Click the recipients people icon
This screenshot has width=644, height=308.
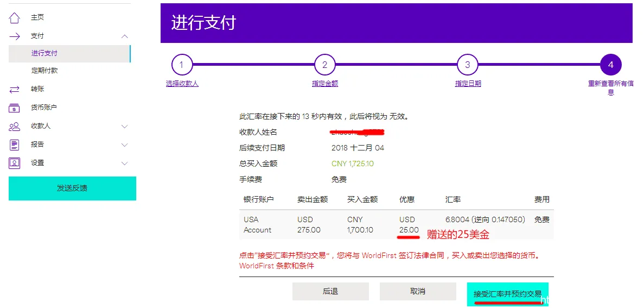(14, 126)
